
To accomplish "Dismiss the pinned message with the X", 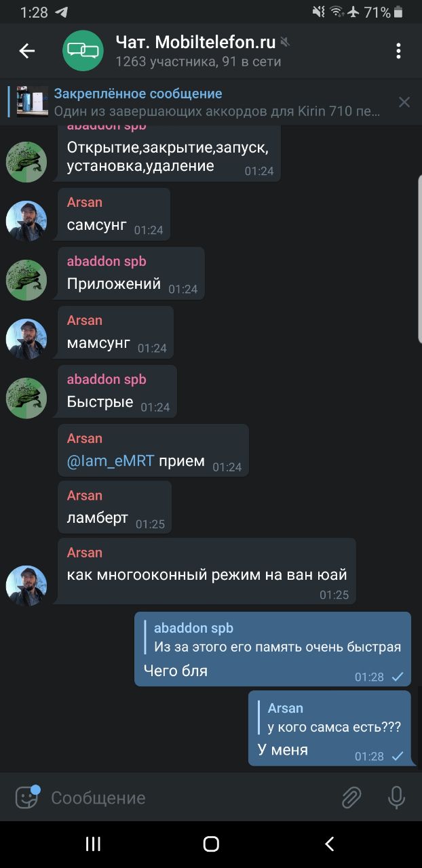I will [404, 102].
